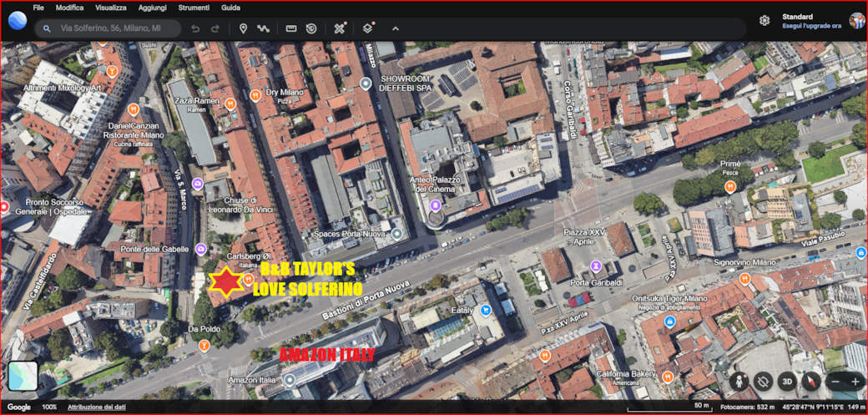Toggle the 3D view button
Viewport: 868px width, 415px height.
(786, 382)
